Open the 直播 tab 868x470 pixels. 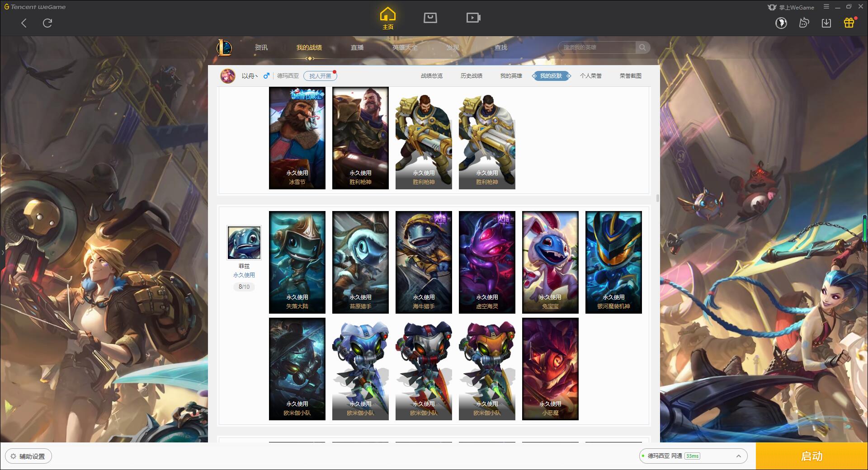(357, 47)
